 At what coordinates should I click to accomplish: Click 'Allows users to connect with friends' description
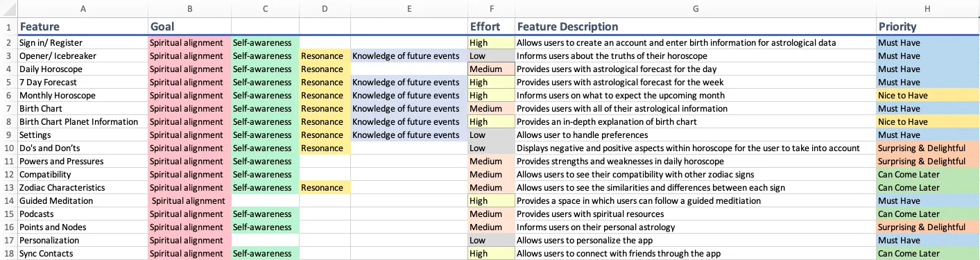696,254
